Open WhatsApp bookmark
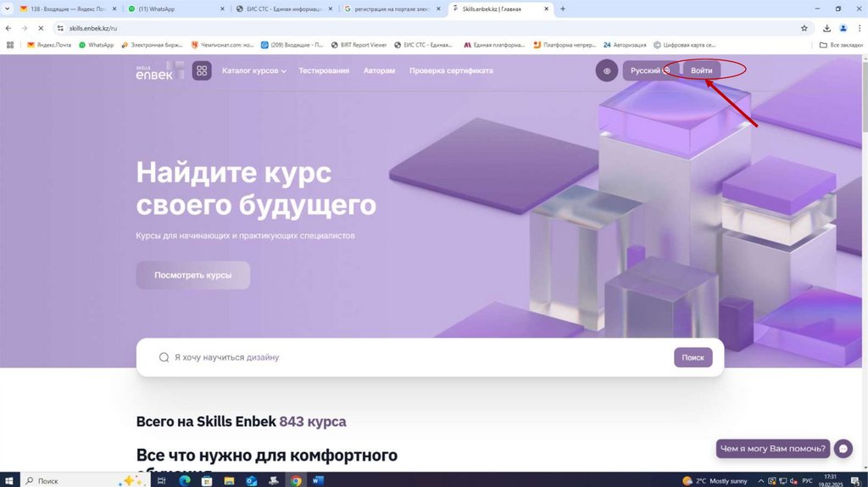 (97, 45)
